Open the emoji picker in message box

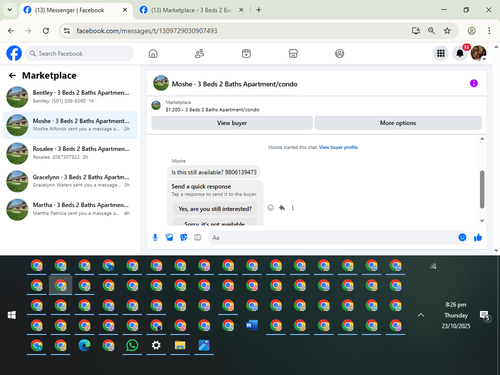point(462,237)
